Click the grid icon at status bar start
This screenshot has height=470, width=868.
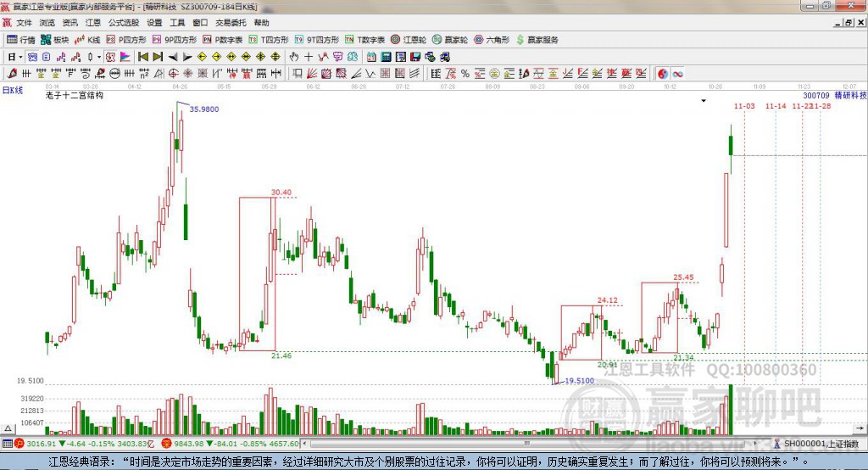click(7, 444)
